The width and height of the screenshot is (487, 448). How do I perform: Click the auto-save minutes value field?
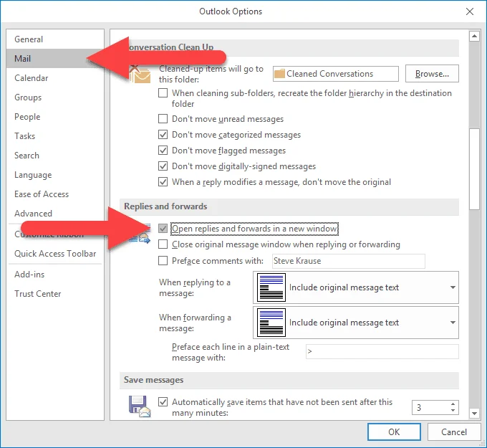pyautogui.click(x=430, y=407)
